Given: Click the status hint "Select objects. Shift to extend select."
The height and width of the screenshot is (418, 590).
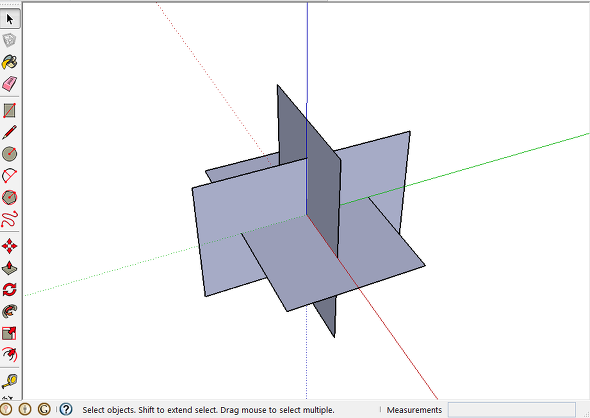Looking at the screenshot, I should [x=150, y=410].
